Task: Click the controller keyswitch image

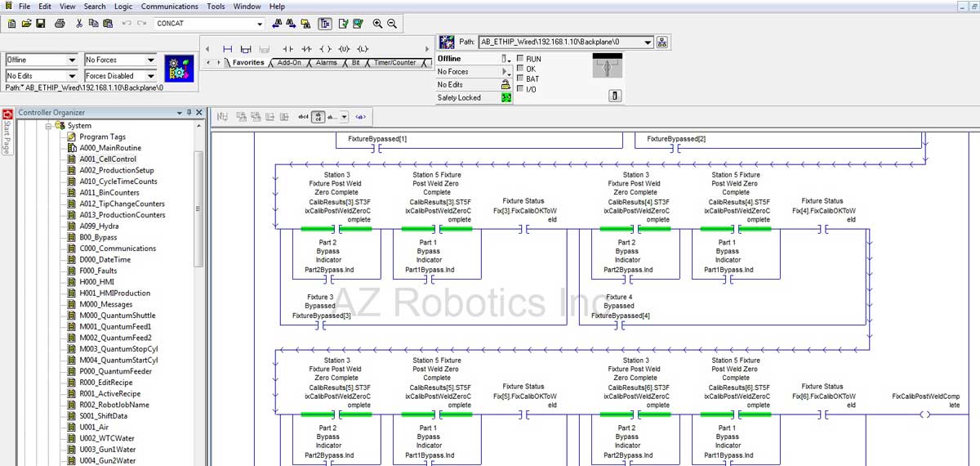Action: point(607,67)
